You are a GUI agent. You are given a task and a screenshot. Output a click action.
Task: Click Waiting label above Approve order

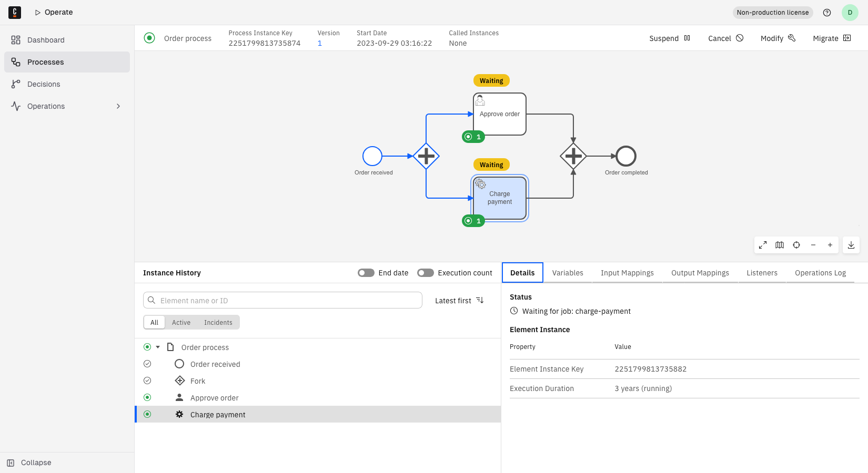(491, 81)
